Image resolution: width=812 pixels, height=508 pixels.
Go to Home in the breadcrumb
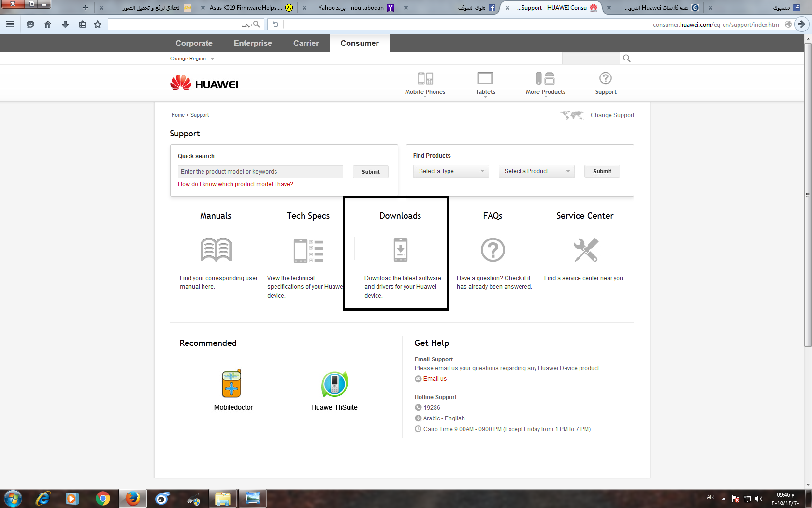coord(178,115)
